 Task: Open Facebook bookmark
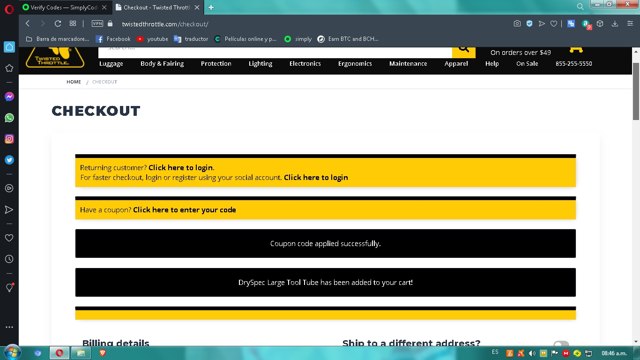click(x=113, y=39)
